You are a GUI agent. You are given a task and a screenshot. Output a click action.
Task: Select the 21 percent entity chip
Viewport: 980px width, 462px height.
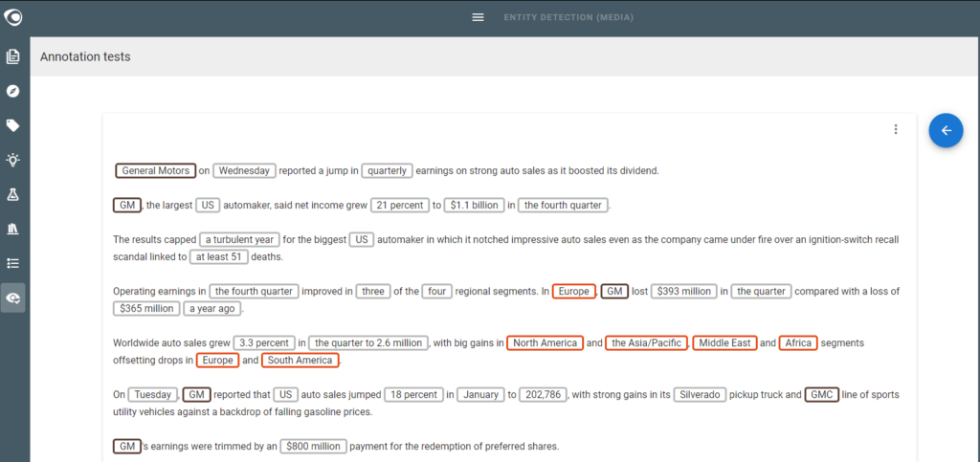[x=400, y=205]
